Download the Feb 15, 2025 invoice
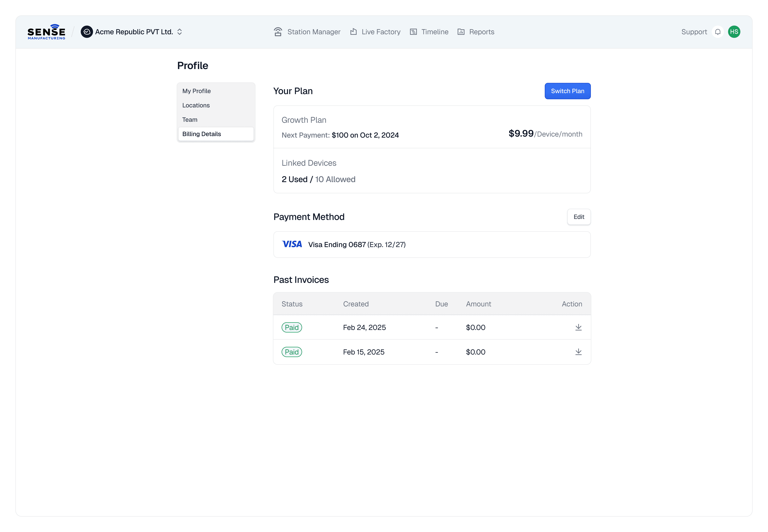This screenshot has width=768, height=532. 578,352
